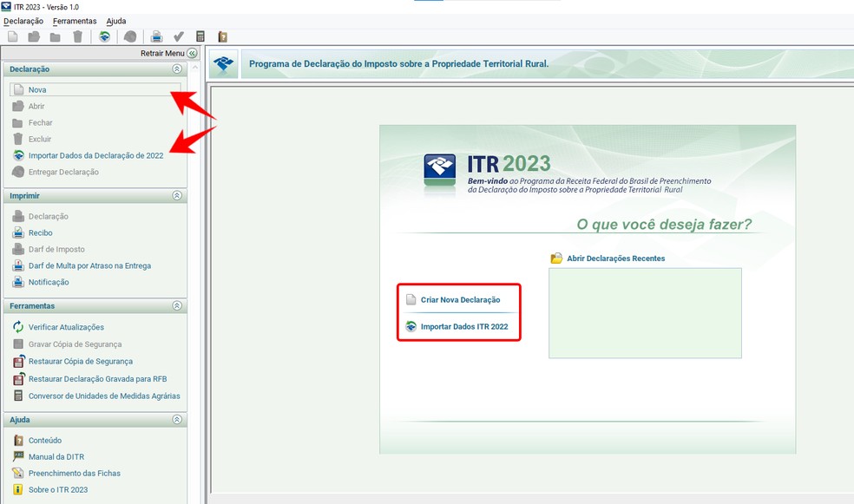The height and width of the screenshot is (504, 854).
Task: Click Importar Dados ITR 2022 link
Action: click(466, 328)
